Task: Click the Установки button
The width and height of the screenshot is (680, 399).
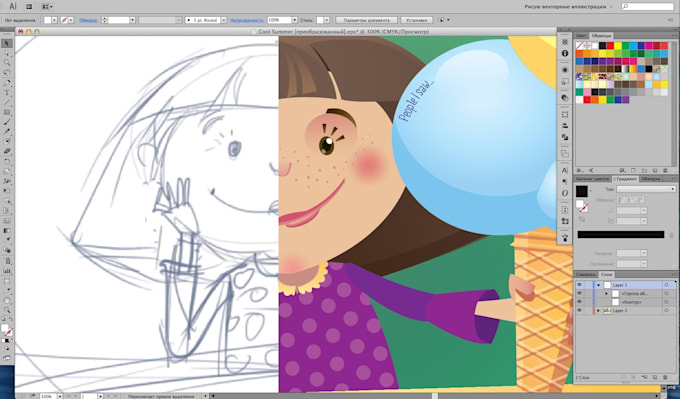Action: pos(416,20)
